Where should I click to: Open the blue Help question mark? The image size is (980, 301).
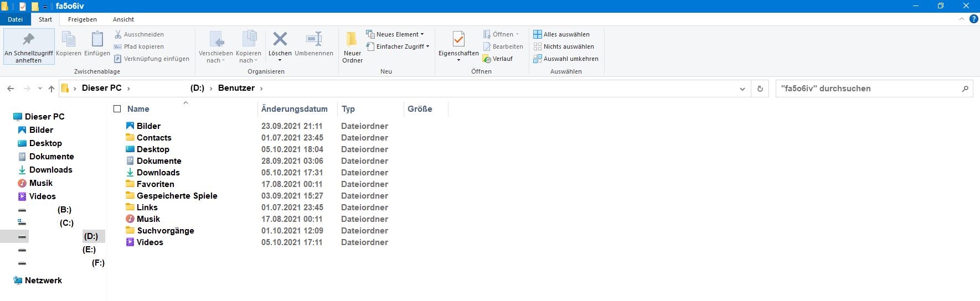(973, 19)
